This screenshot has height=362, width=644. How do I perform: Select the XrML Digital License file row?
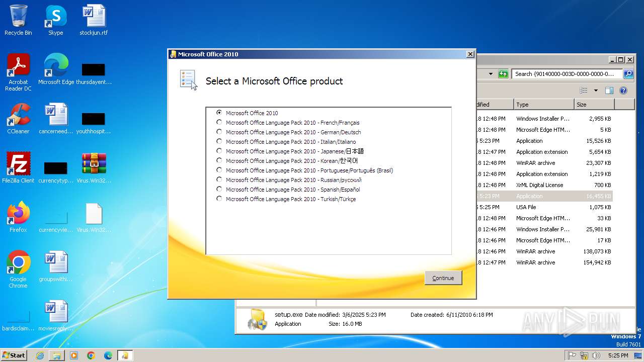pos(544,185)
